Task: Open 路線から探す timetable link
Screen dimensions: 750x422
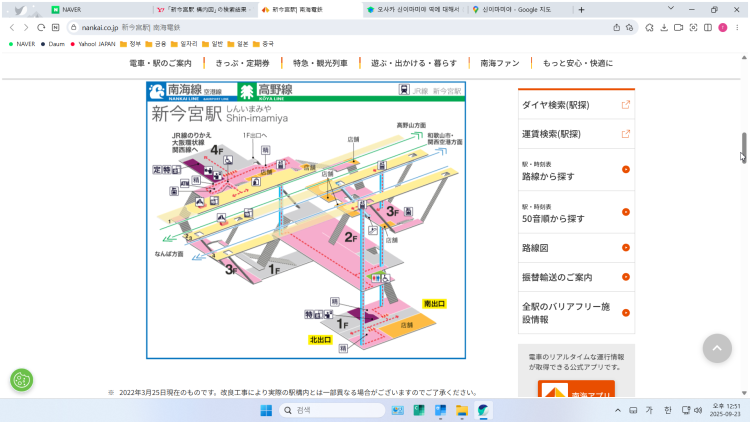Action: tap(576, 170)
